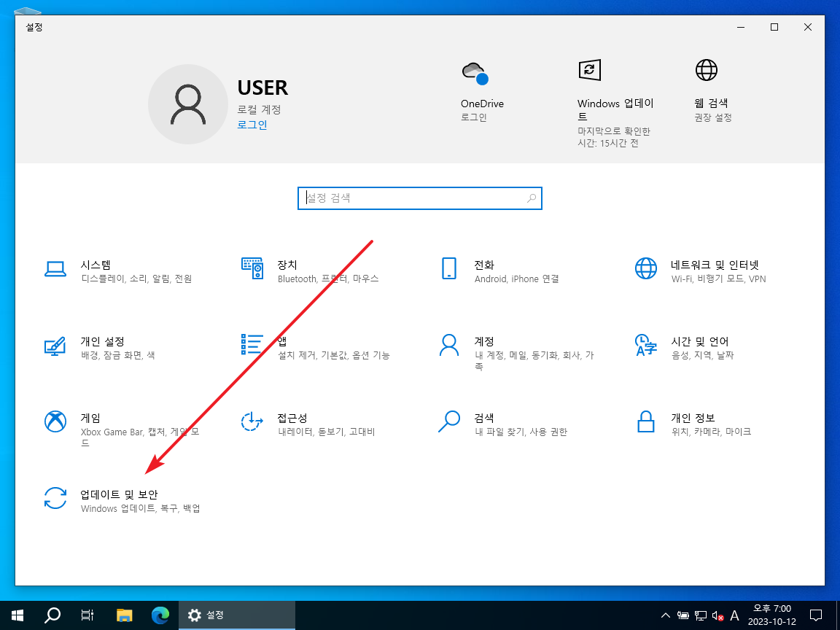The image size is (840, 630).
Task: Click the 설정 검색 input field
Action: coord(420,198)
